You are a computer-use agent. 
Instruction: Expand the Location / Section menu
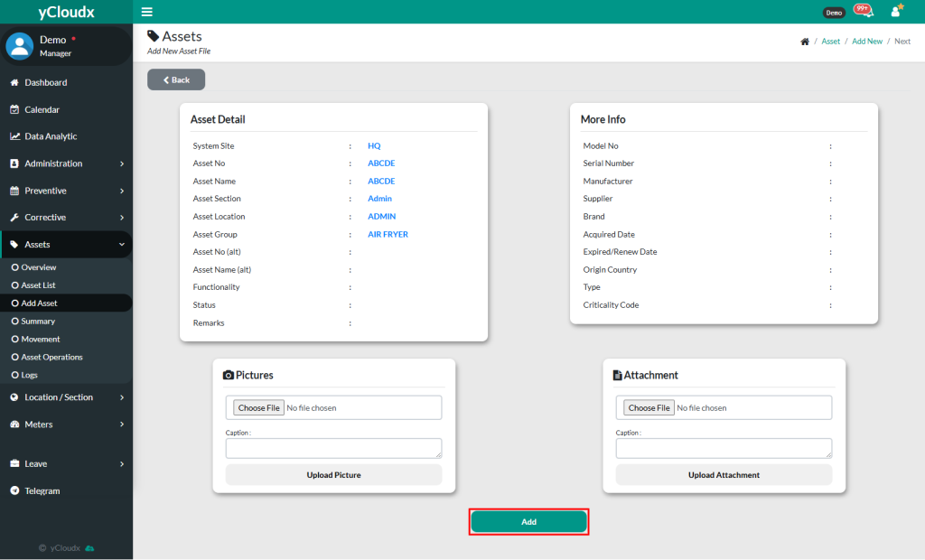[66, 397]
